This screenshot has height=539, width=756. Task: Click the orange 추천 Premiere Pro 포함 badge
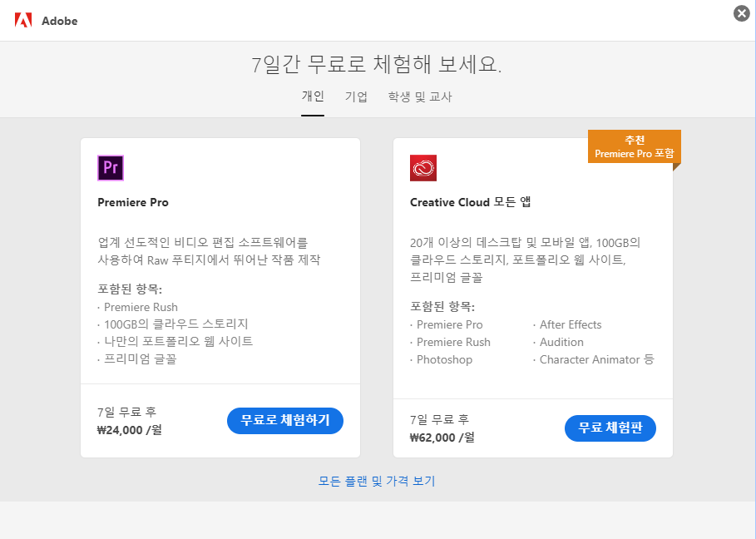pos(634,146)
